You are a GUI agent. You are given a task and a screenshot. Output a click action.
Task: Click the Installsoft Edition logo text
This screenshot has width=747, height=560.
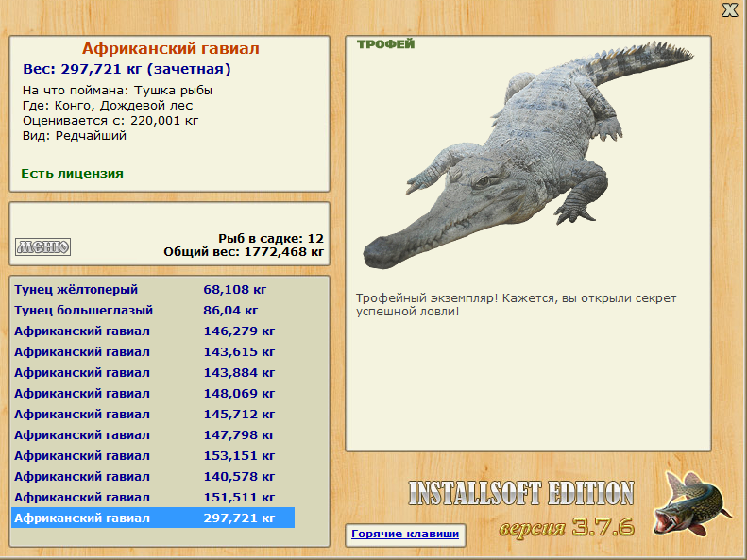click(521, 493)
